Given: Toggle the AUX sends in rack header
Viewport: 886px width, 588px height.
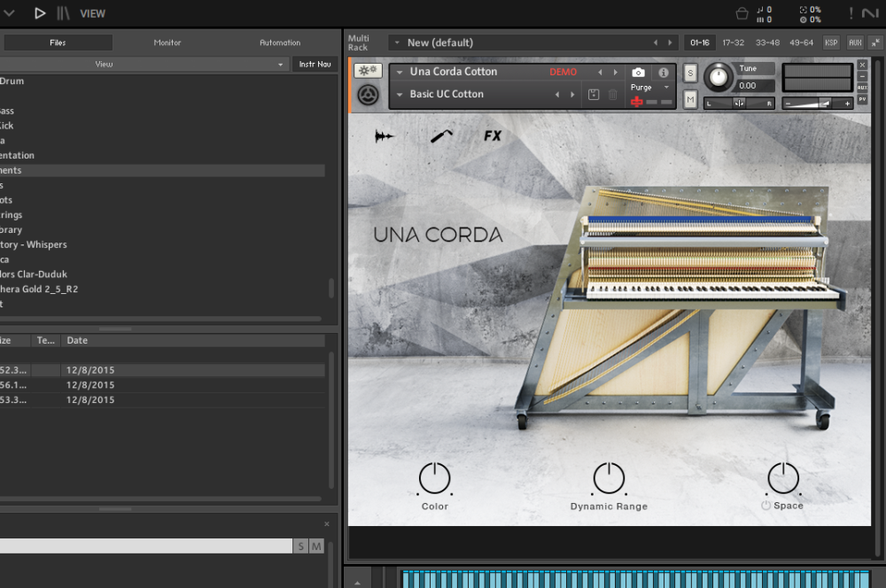Looking at the screenshot, I should point(856,43).
